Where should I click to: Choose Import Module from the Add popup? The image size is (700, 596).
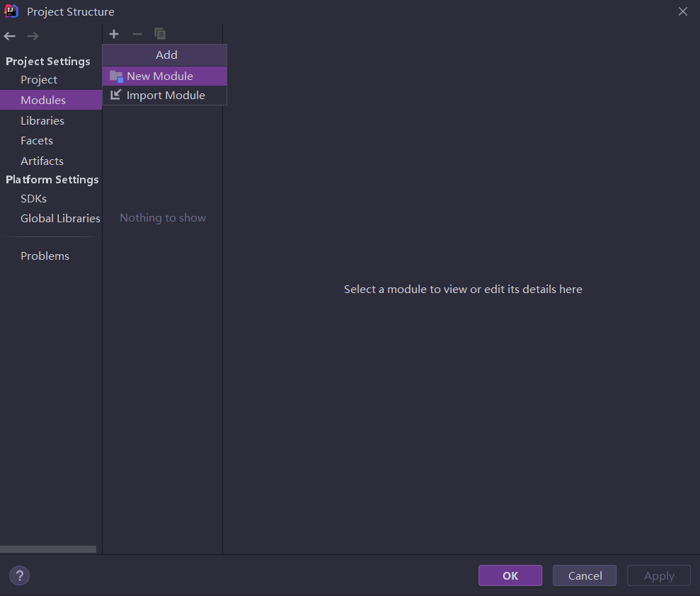(x=165, y=95)
